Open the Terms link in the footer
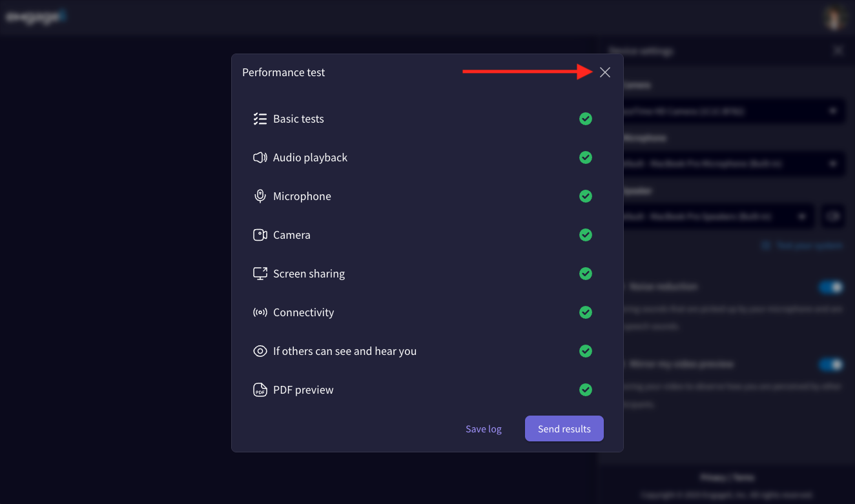The width and height of the screenshot is (855, 504). [744, 478]
